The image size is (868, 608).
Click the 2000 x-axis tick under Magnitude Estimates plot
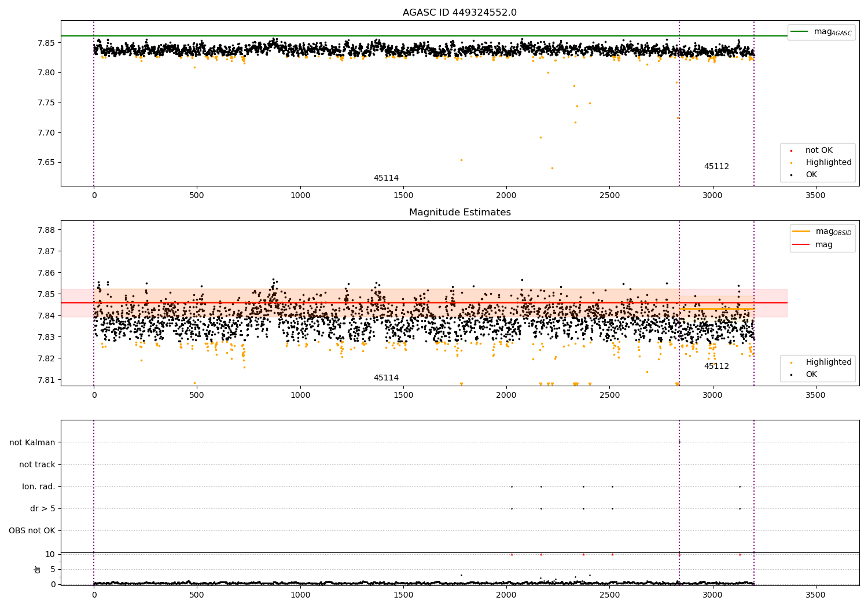pos(506,395)
